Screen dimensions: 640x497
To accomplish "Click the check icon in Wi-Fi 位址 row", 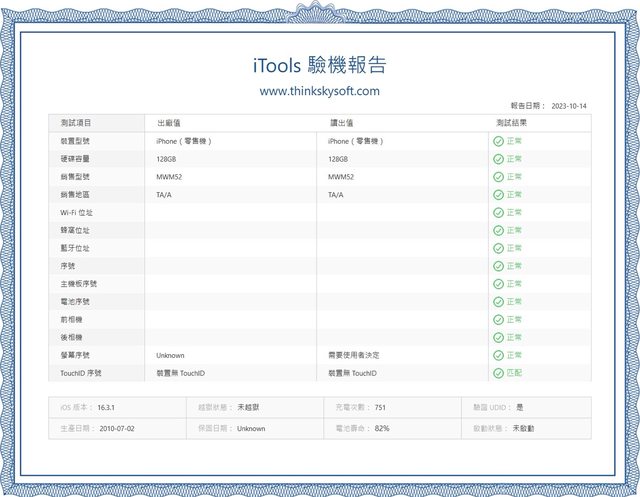I will [x=498, y=213].
